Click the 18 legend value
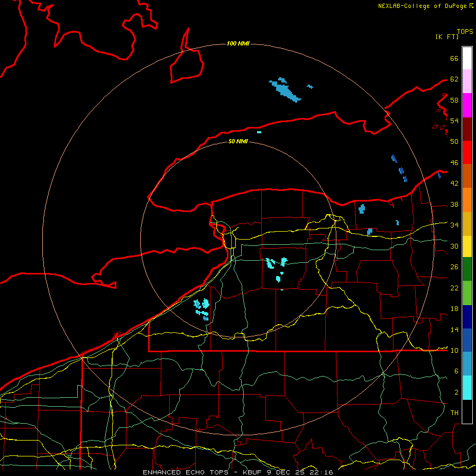The height and width of the screenshot is (476, 476). [x=454, y=309]
